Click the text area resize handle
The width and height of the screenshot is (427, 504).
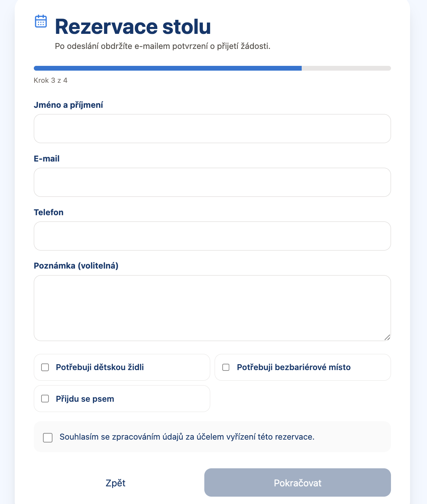387,337
